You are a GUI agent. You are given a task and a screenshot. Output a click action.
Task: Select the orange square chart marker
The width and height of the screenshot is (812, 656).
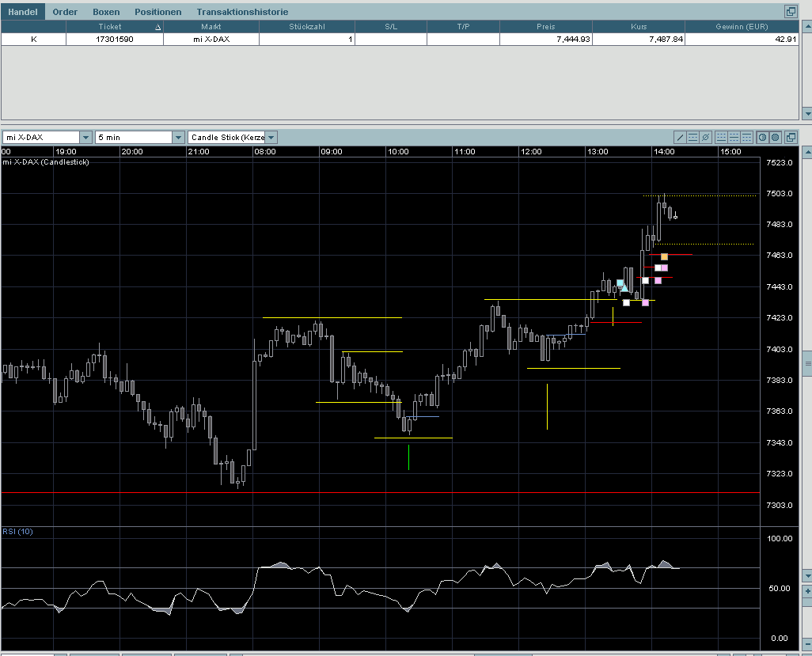pyautogui.click(x=665, y=257)
